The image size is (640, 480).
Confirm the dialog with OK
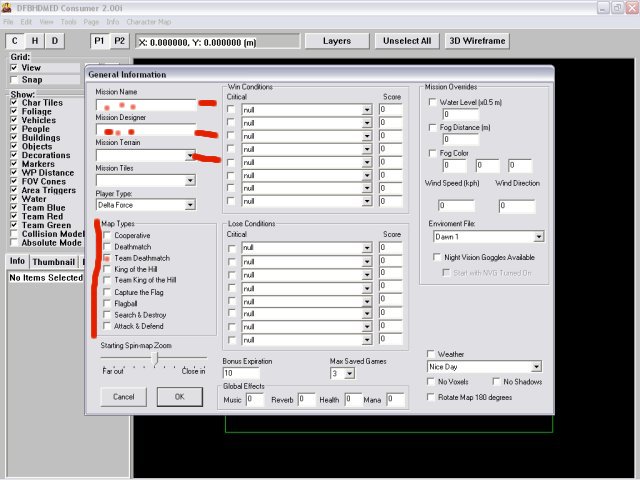(178, 397)
